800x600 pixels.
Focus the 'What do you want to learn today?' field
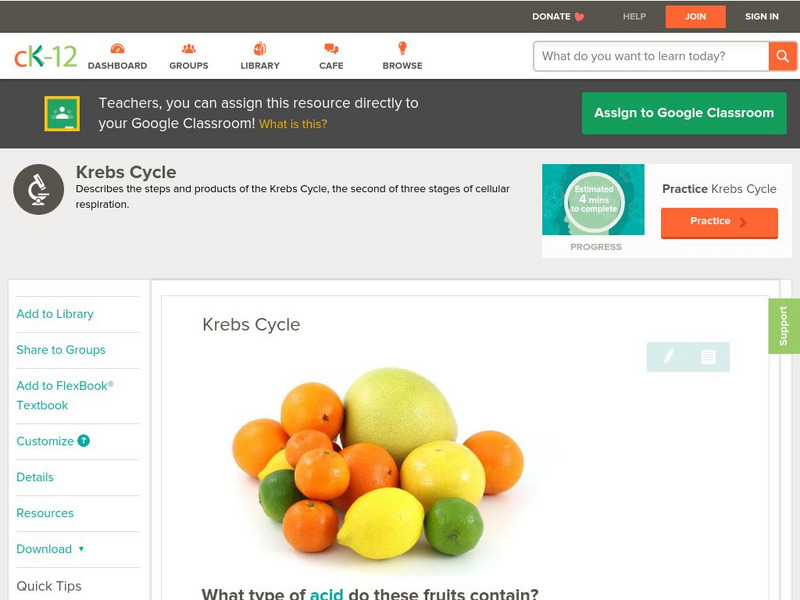[651, 56]
